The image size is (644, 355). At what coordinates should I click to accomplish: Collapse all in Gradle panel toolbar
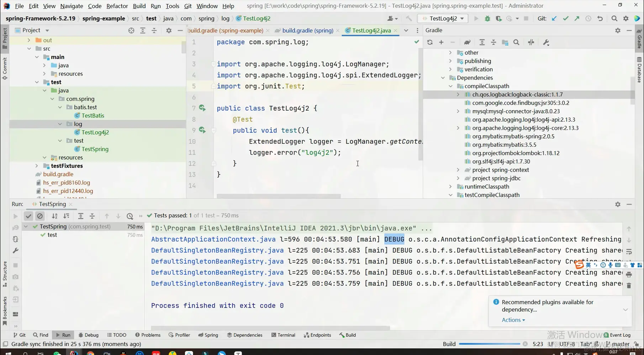click(x=493, y=42)
